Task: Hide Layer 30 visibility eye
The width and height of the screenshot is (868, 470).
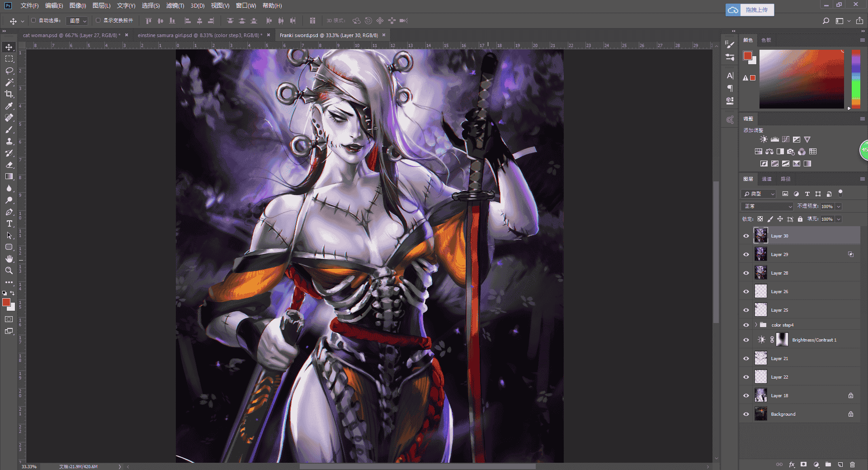Action: click(x=746, y=236)
